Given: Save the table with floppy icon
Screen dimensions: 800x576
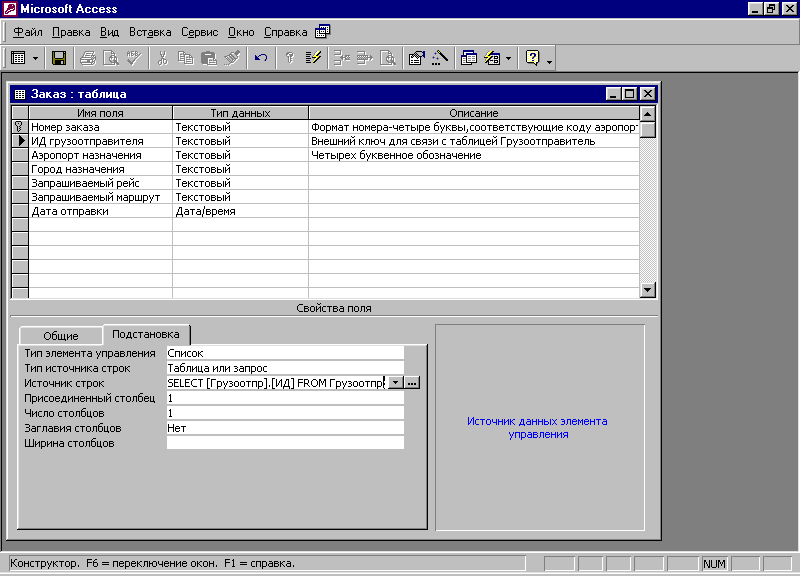Looking at the screenshot, I should pos(59,58).
